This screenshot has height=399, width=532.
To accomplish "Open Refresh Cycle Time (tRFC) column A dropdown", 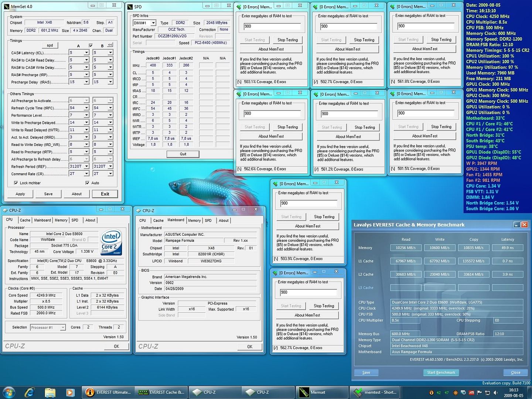I will click(86, 108).
